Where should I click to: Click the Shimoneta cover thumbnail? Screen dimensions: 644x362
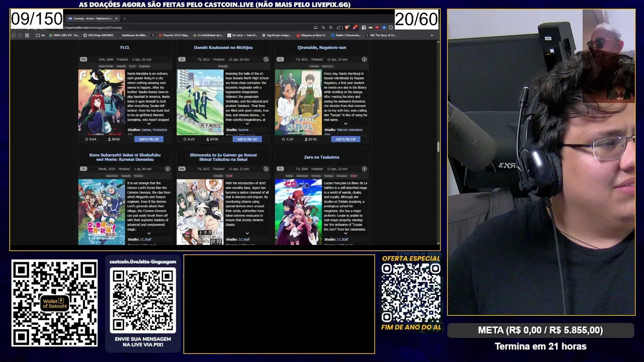(x=200, y=212)
